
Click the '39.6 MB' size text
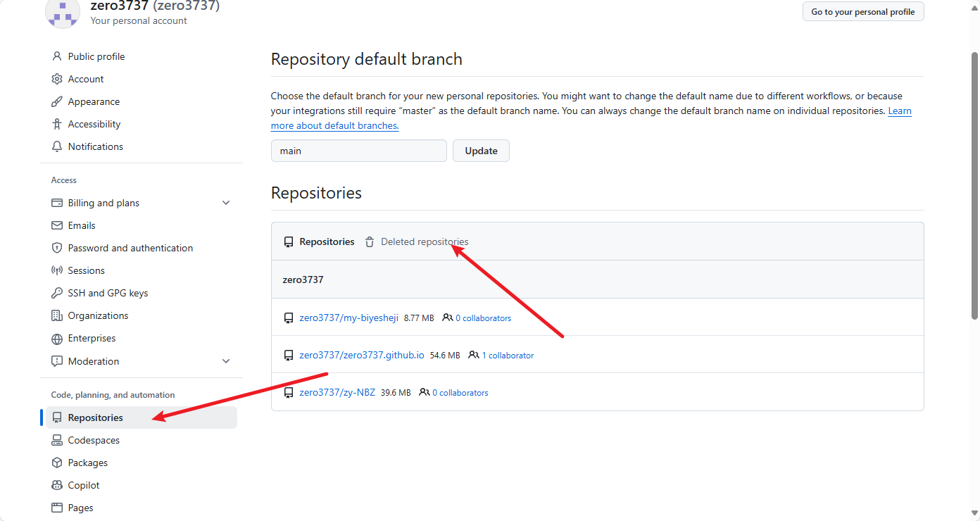[396, 393]
